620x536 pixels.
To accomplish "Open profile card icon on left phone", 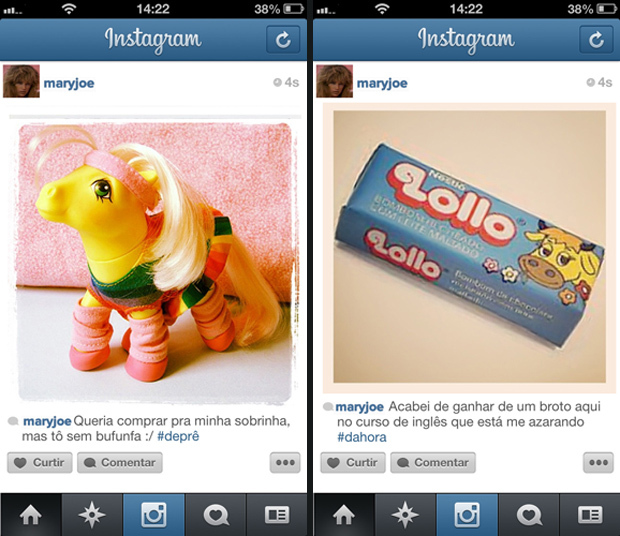I will (x=277, y=515).
